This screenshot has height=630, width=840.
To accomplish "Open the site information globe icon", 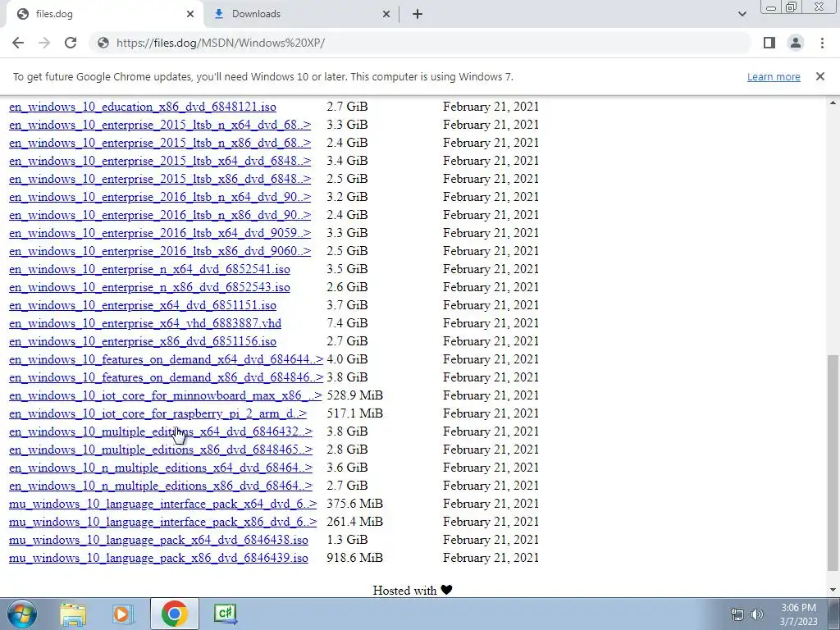I will pos(103,43).
